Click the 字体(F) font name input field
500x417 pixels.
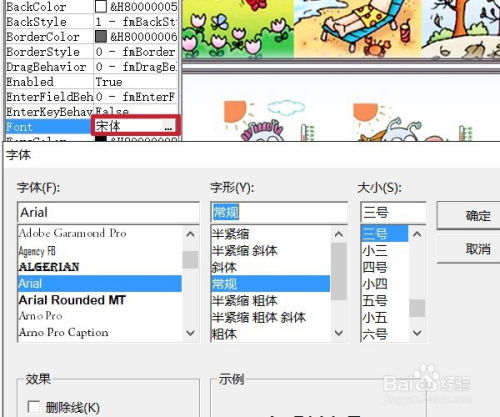click(x=108, y=212)
